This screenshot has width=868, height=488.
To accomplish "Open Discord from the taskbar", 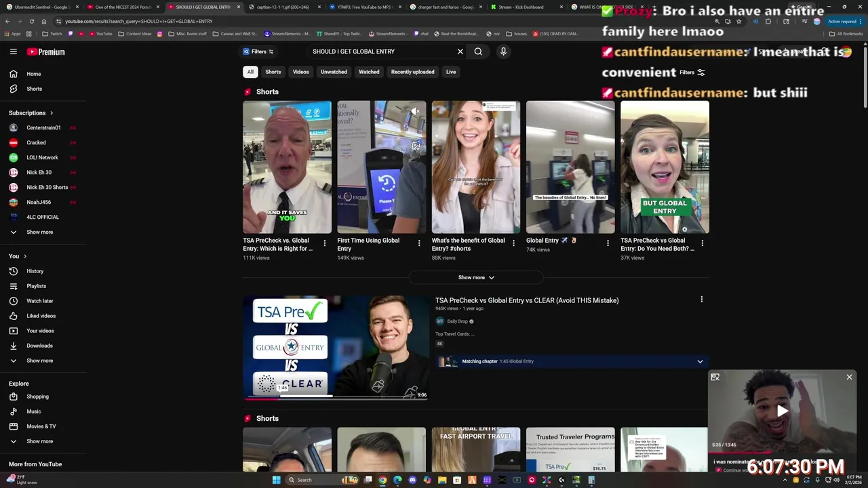I will pyautogui.click(x=412, y=480).
